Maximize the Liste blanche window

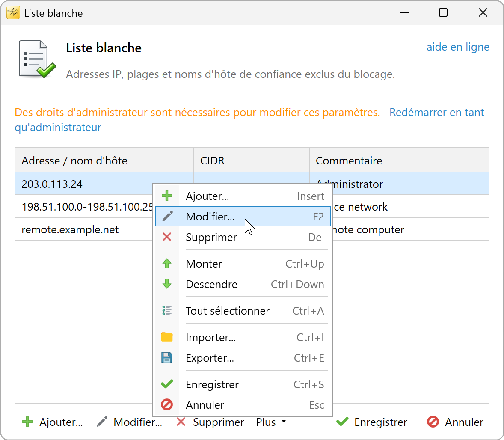click(443, 13)
